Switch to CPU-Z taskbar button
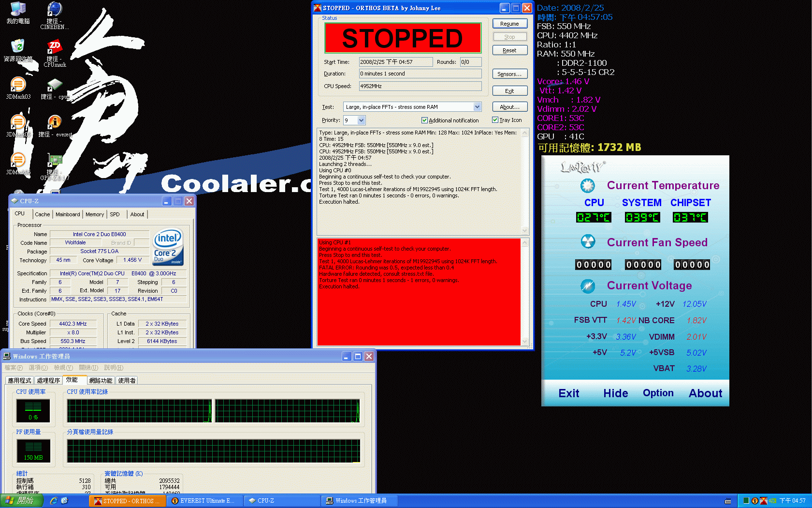Viewport: 812px width, 508px height. click(x=282, y=501)
